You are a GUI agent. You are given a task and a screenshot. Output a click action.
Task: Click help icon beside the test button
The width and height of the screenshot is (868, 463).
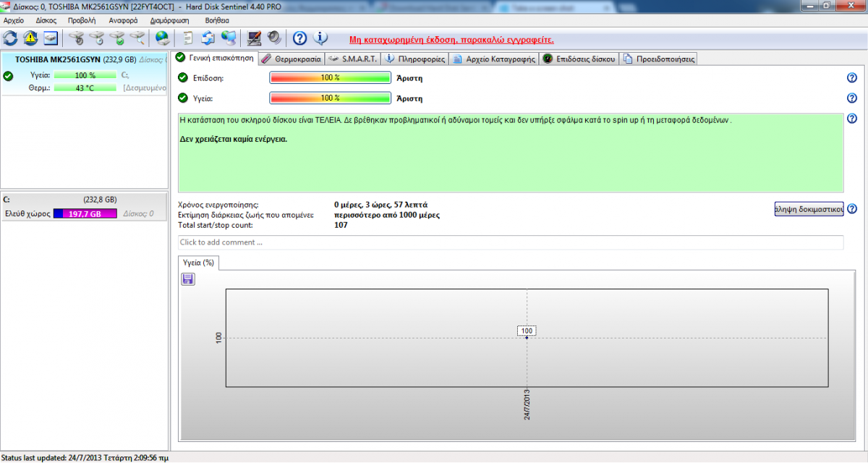pos(852,209)
